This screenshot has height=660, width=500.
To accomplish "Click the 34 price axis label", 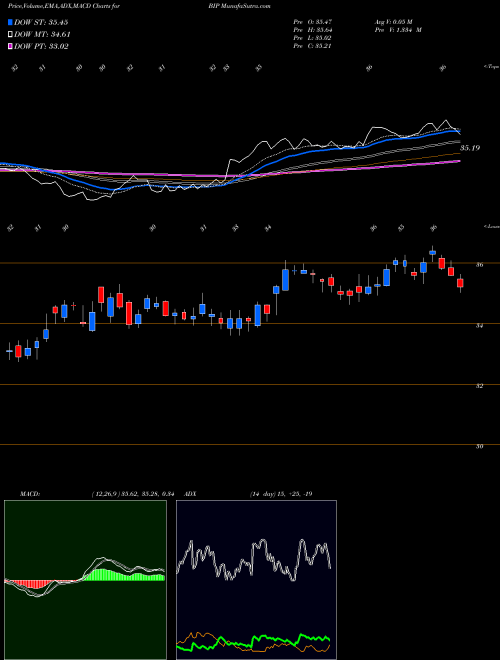I will (x=479, y=325).
